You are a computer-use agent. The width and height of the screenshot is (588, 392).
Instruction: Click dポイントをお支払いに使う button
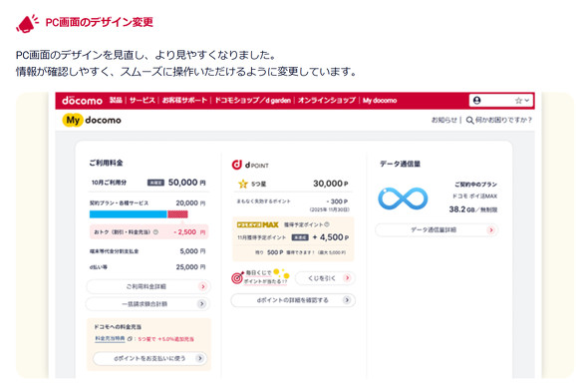pyautogui.click(x=150, y=358)
